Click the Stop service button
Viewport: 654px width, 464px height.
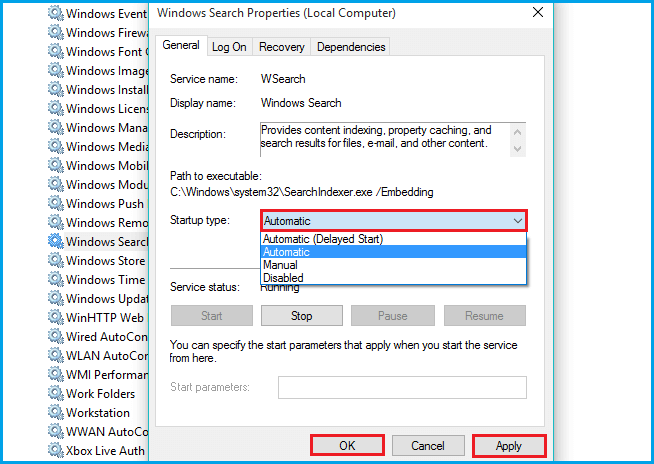(x=302, y=316)
